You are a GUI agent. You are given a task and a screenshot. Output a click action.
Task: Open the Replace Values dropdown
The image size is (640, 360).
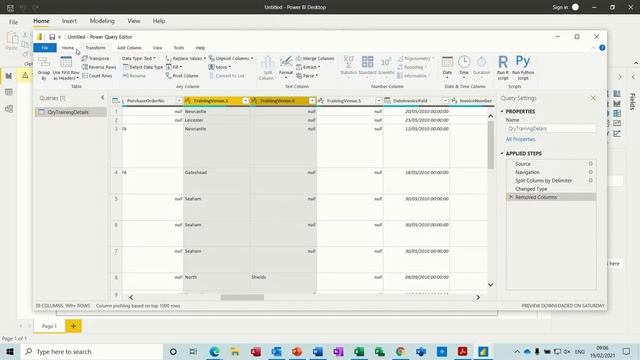[186, 58]
